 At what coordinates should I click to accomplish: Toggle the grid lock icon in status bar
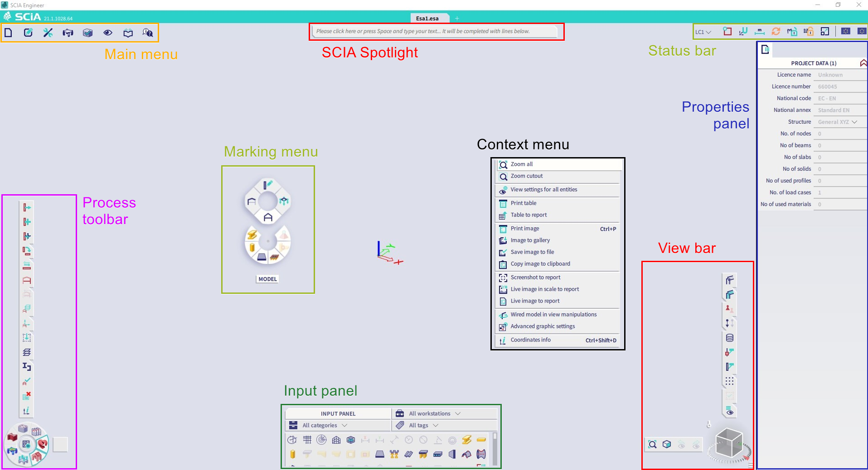(808, 31)
